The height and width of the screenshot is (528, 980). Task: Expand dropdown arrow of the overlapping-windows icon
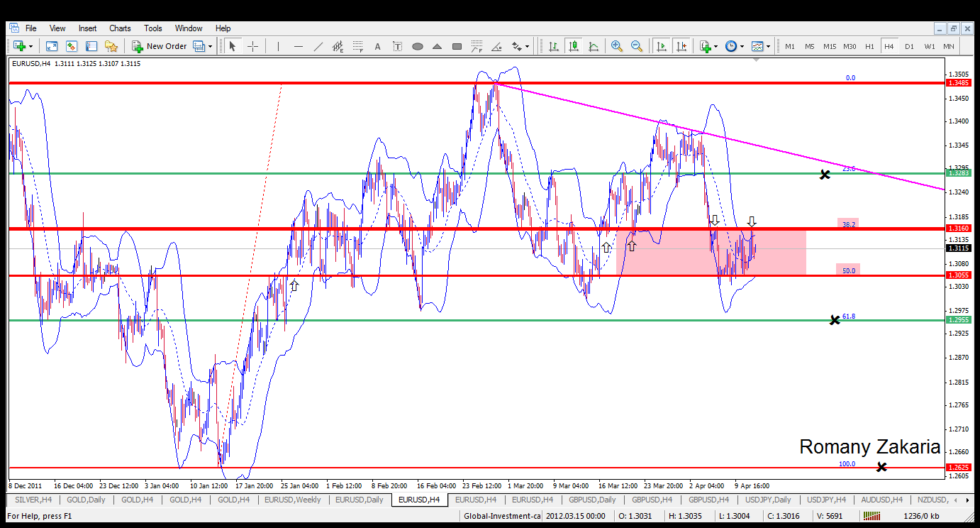point(210,47)
